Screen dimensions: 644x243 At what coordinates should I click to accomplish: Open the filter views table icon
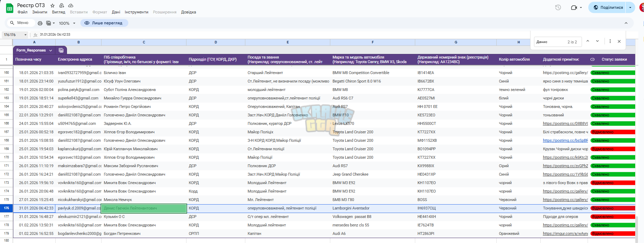click(x=49, y=23)
